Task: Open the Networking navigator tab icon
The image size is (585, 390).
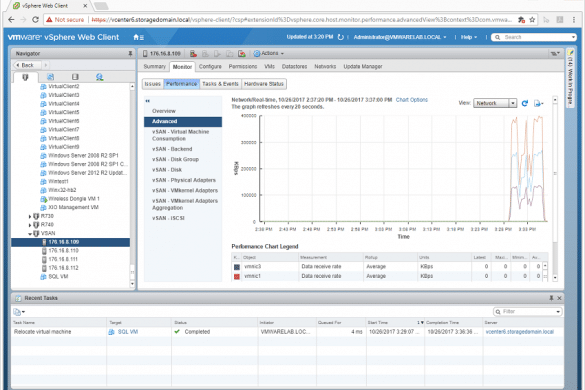Action: point(99,77)
